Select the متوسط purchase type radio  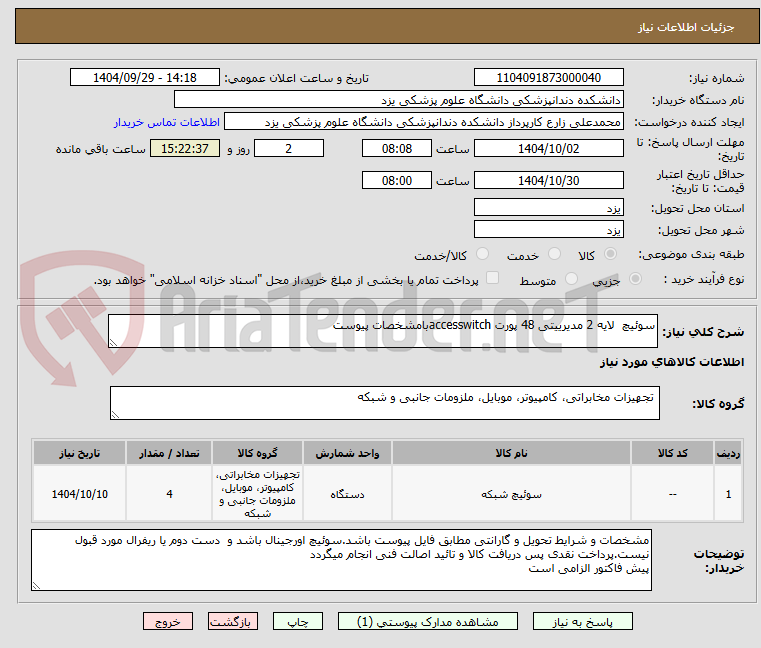pyautogui.click(x=571, y=279)
